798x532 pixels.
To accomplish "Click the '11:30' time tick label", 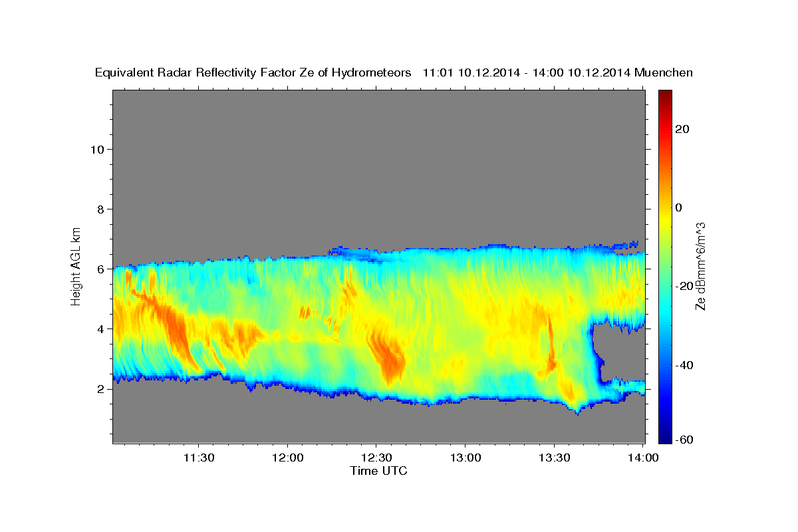I will pos(199,458).
